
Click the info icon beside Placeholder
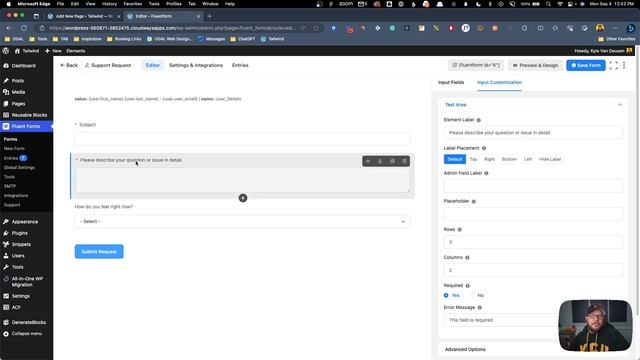474,202
